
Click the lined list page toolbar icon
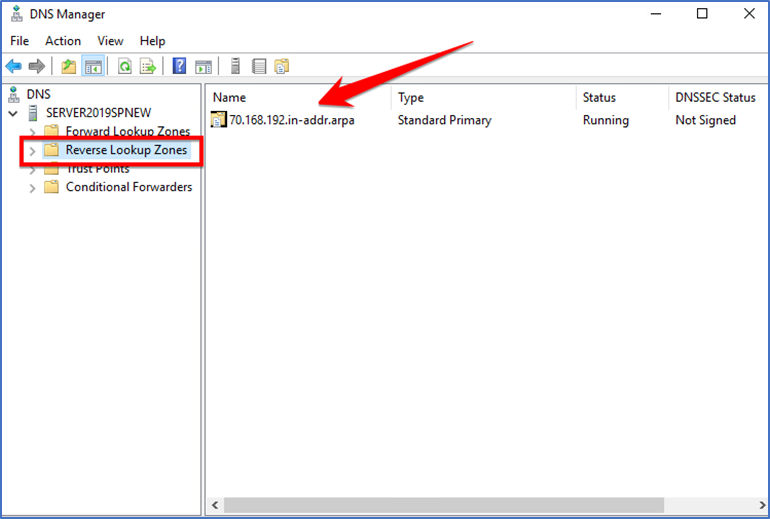pos(259,66)
